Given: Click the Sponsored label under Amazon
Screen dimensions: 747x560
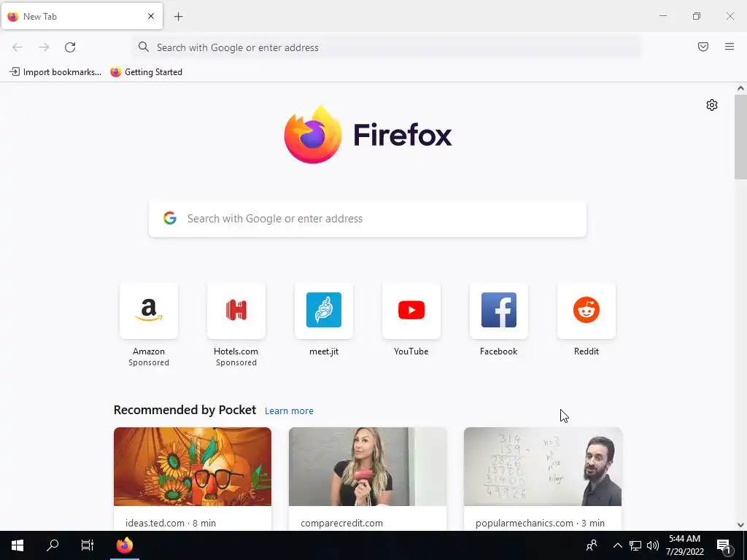Looking at the screenshot, I should tap(149, 362).
